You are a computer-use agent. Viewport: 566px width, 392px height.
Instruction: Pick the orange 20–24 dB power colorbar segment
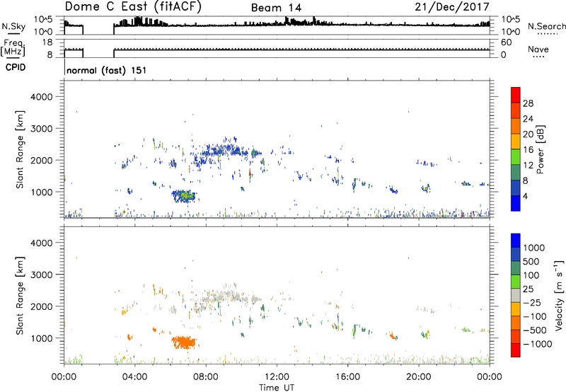(x=516, y=126)
